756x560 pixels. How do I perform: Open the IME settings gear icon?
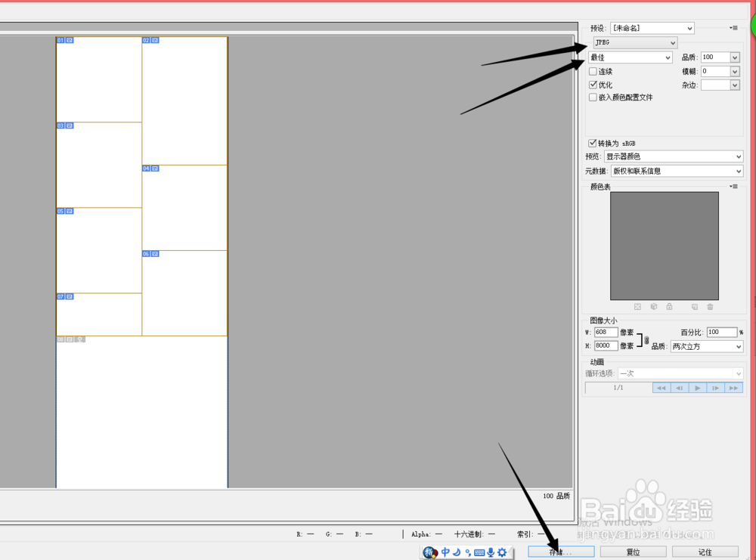[x=502, y=552]
